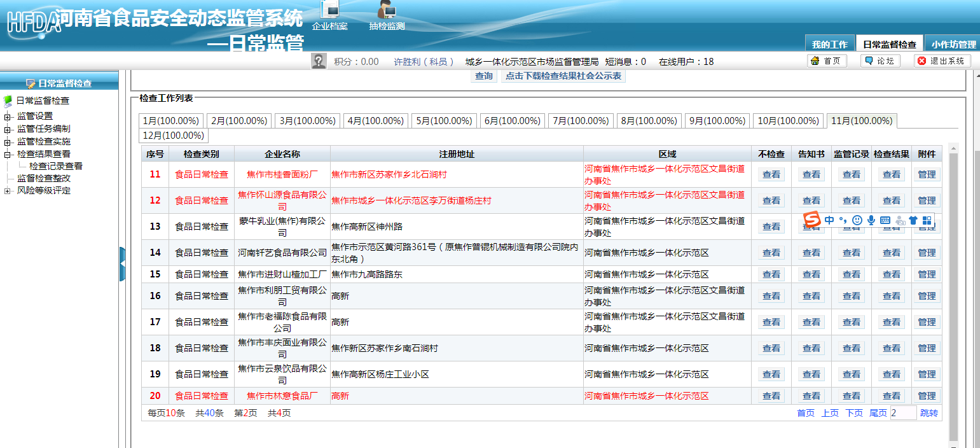
Task: View 监管记录 for row 14 河南轩艺食品
Action: point(852,253)
